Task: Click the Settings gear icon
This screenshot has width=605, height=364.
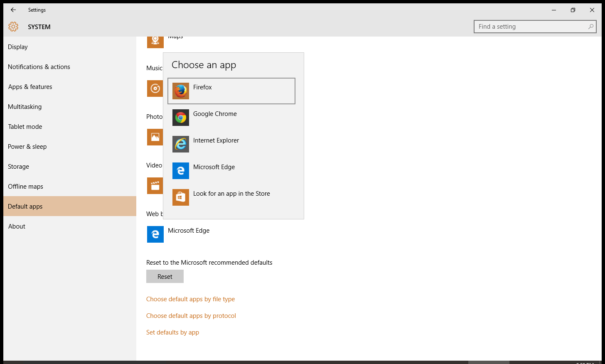Action: 13,27
